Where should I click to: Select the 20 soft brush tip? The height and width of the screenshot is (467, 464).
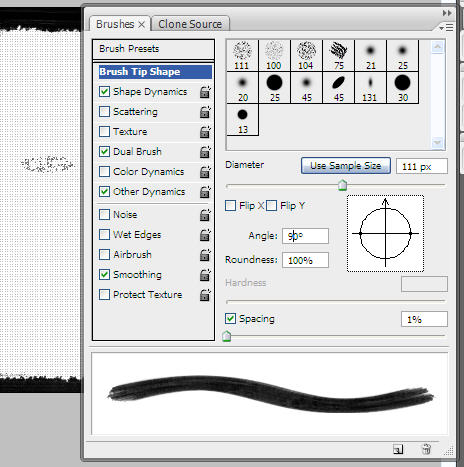coord(242,87)
